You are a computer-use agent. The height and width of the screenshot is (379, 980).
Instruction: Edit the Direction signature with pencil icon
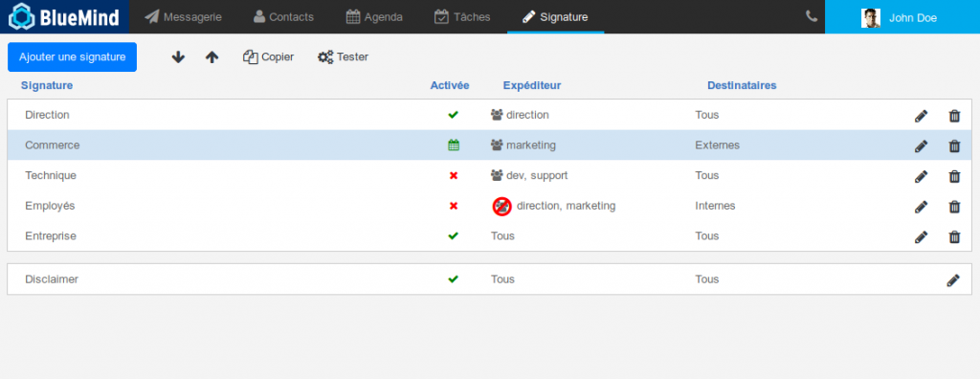tap(921, 116)
